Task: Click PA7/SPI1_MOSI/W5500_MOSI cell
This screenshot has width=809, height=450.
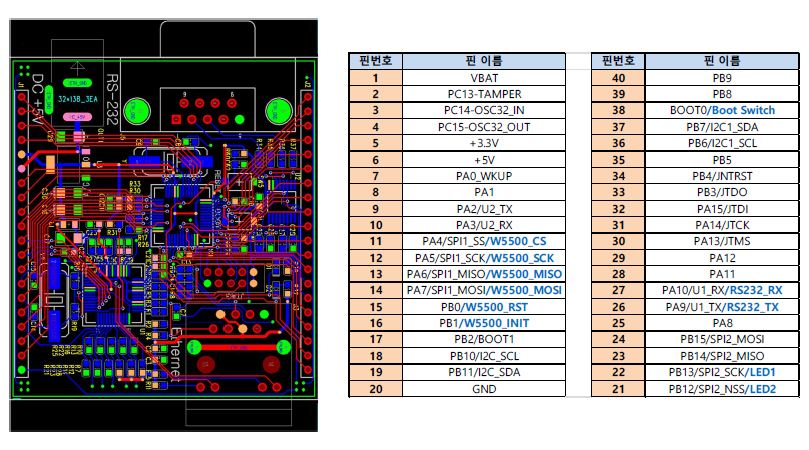Action: click(x=484, y=290)
